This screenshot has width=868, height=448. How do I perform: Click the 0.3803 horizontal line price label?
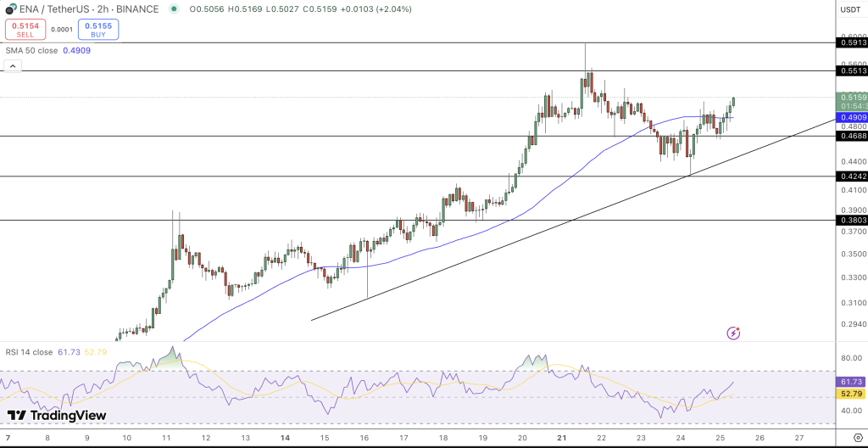[852, 220]
